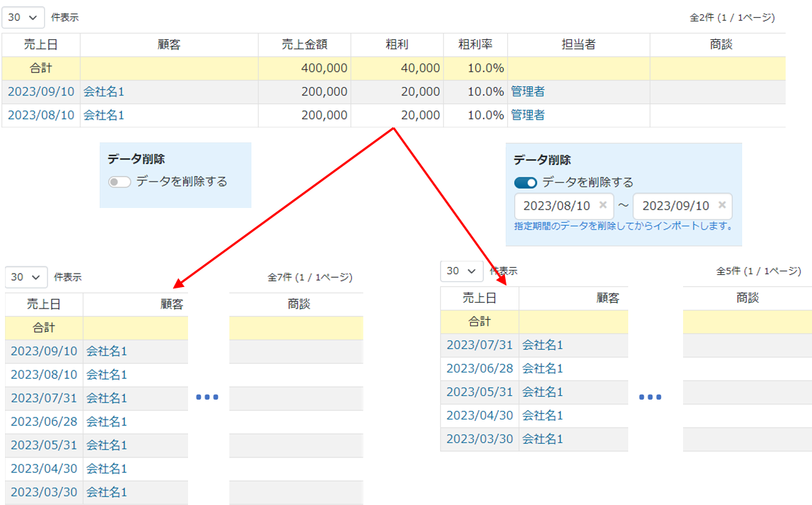Screen dimensions: 812x505
Task: Click 売上日 header in the 全2件 table
Action: pos(41,45)
